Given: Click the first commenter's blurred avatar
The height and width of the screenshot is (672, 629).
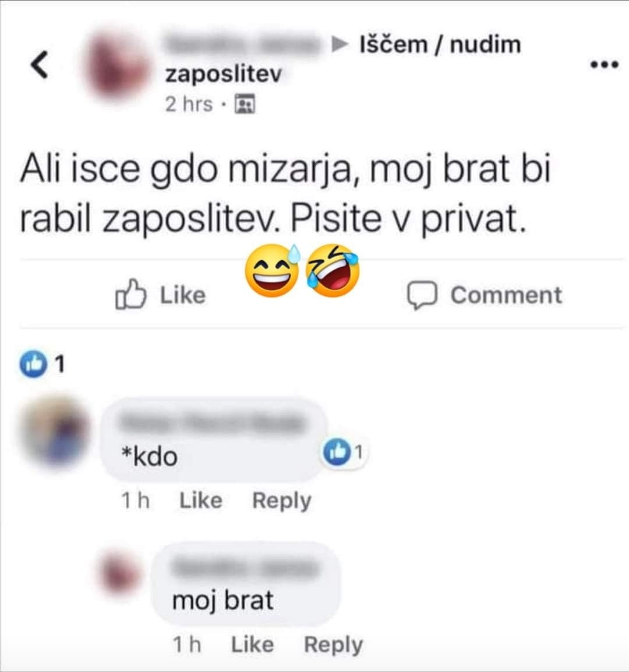Looking at the screenshot, I should point(54,430).
